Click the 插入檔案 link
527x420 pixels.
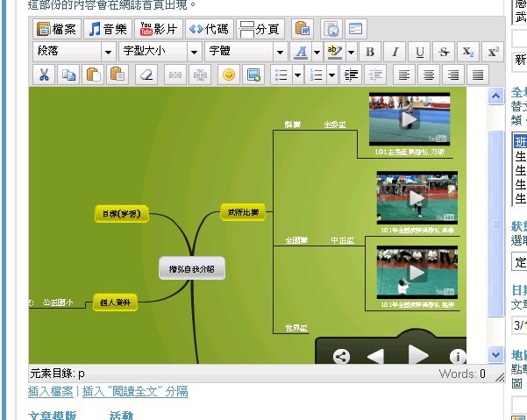pos(50,391)
